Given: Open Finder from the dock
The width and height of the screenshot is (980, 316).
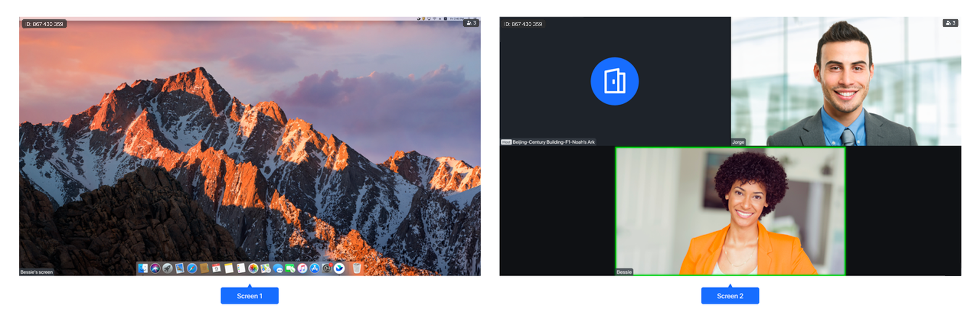Looking at the screenshot, I should [x=143, y=269].
